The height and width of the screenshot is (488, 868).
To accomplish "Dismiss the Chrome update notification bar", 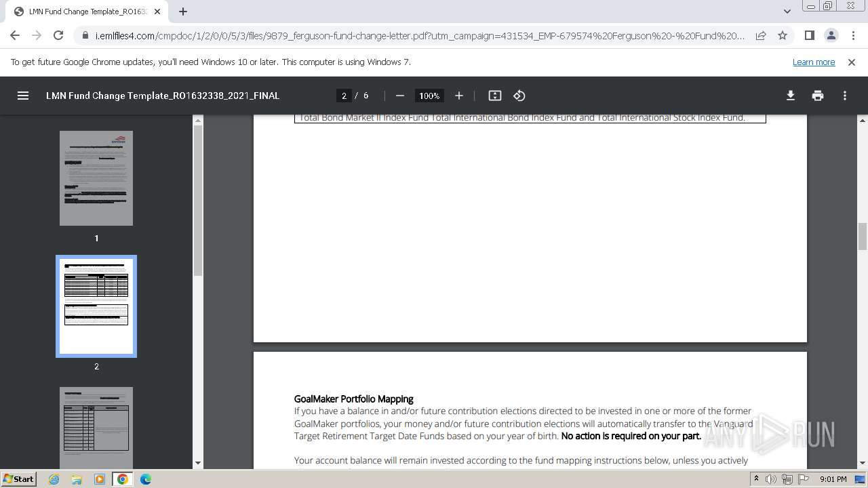I will (852, 62).
